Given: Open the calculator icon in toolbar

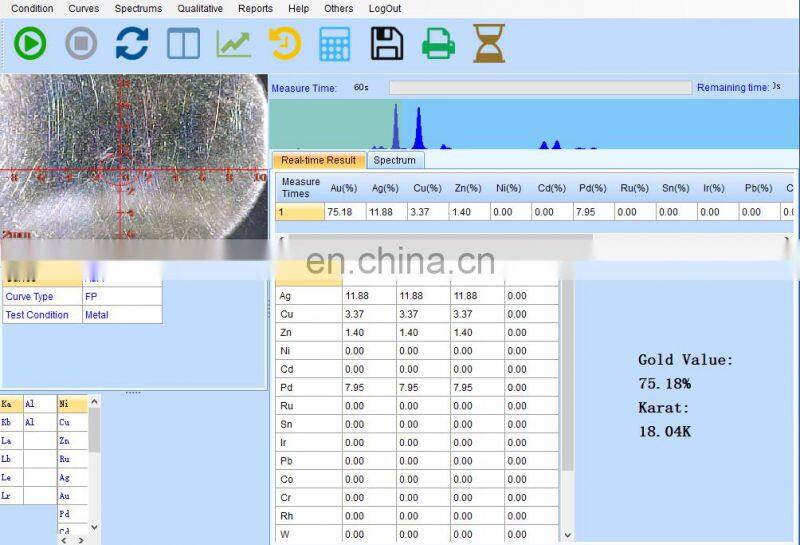Looking at the screenshot, I should click(x=335, y=44).
